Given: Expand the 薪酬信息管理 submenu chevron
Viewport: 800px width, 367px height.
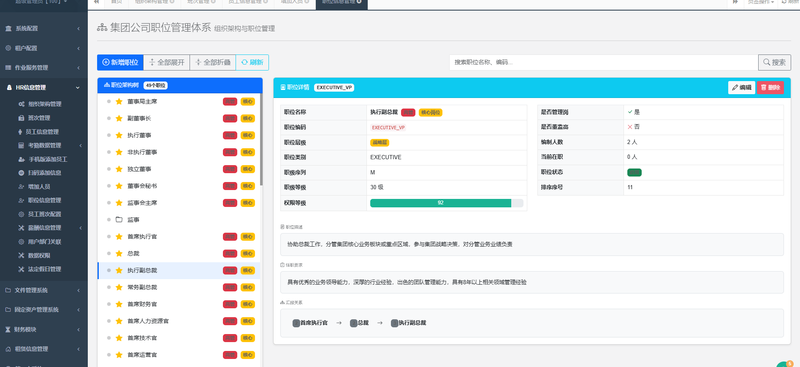Looking at the screenshot, I should [x=80, y=228].
